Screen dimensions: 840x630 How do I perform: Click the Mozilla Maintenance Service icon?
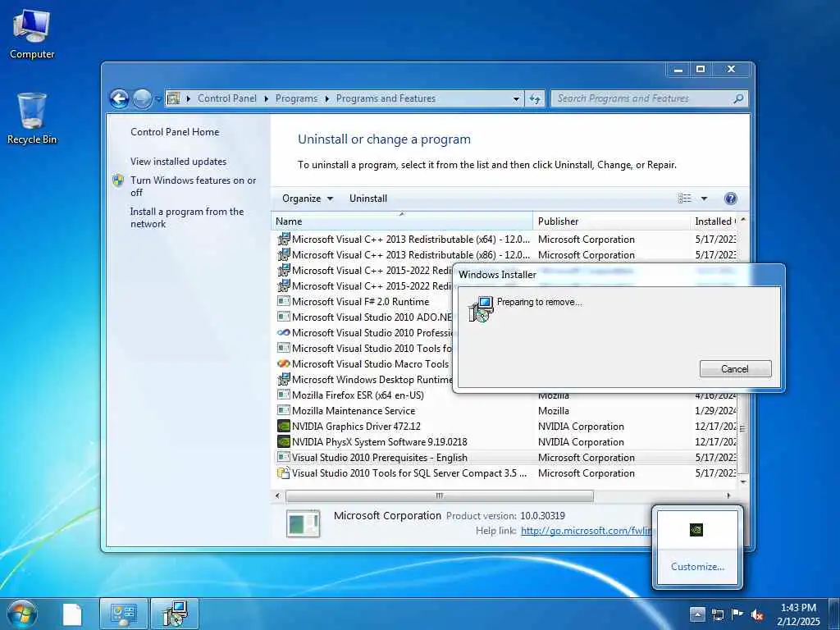(x=283, y=410)
